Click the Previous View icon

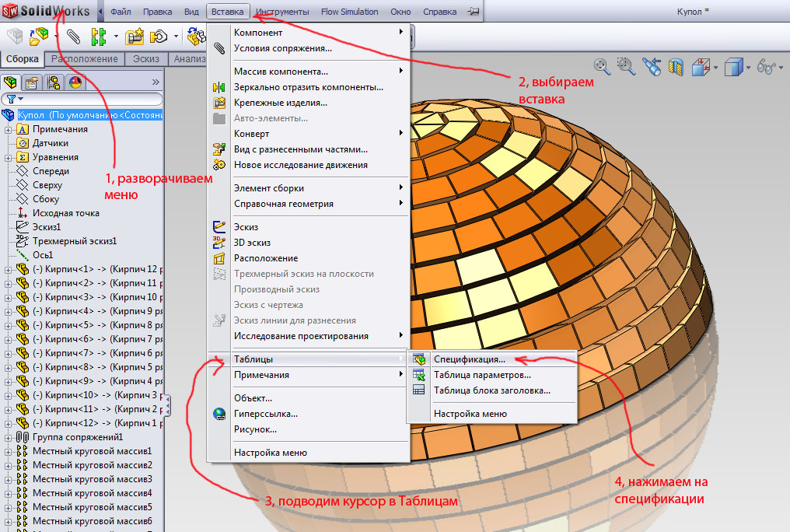point(652,67)
